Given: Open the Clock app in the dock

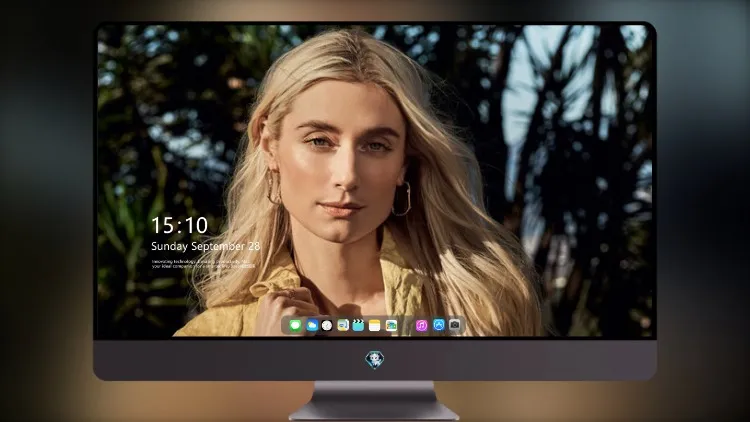Looking at the screenshot, I should coord(327,326).
